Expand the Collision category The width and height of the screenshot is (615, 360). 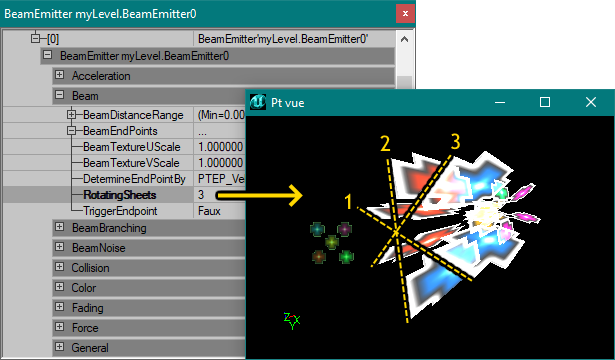point(59,267)
